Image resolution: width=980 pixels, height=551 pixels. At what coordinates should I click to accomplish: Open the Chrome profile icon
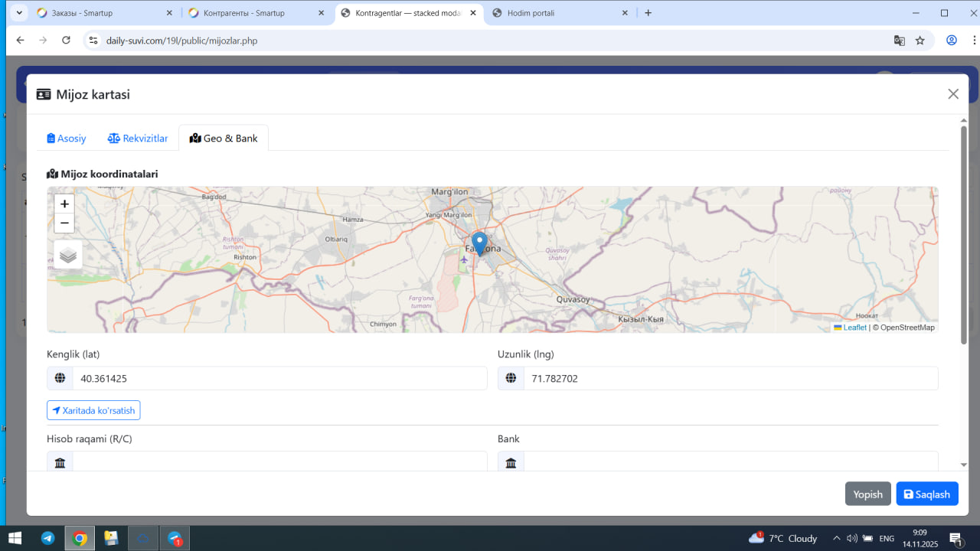(x=952, y=41)
